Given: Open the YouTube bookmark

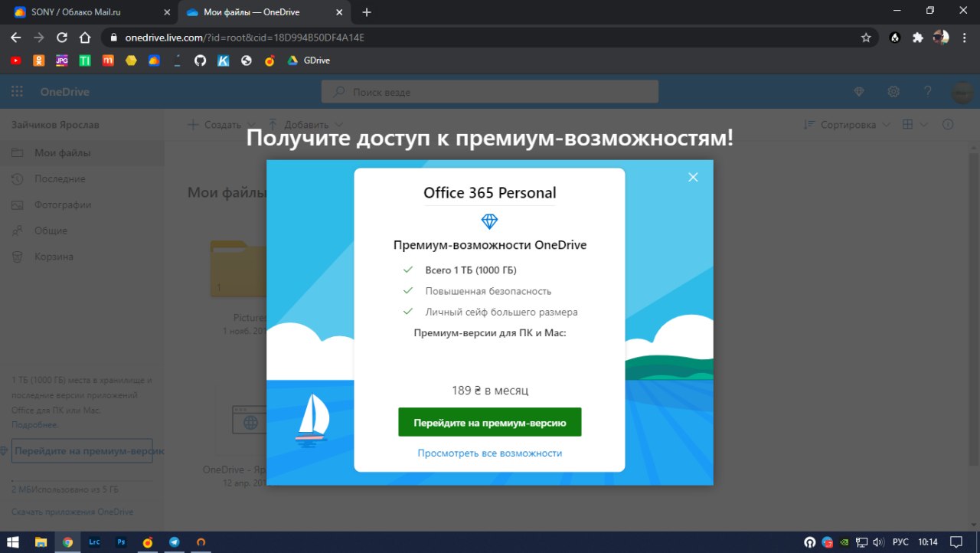Looking at the screenshot, I should pyautogui.click(x=16, y=61).
